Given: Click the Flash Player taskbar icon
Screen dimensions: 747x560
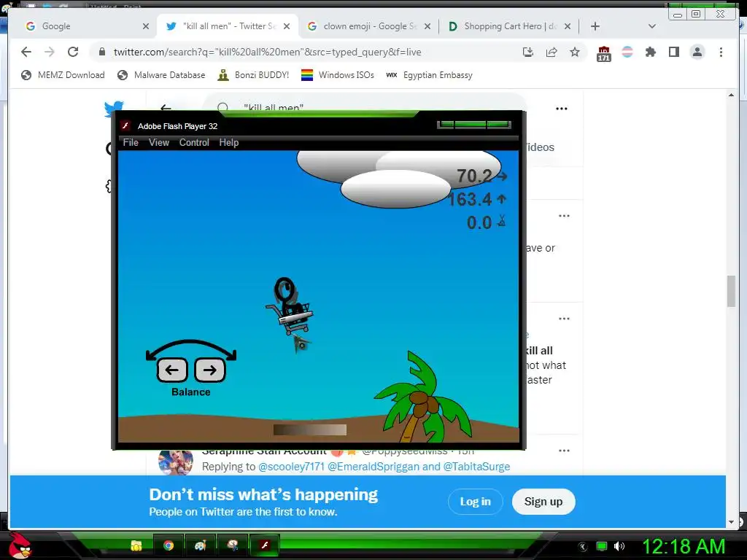Looking at the screenshot, I should pos(264,545).
